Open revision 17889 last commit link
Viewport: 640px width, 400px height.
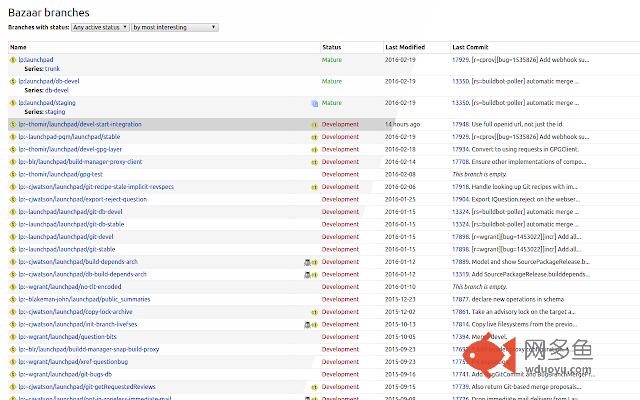point(461,262)
